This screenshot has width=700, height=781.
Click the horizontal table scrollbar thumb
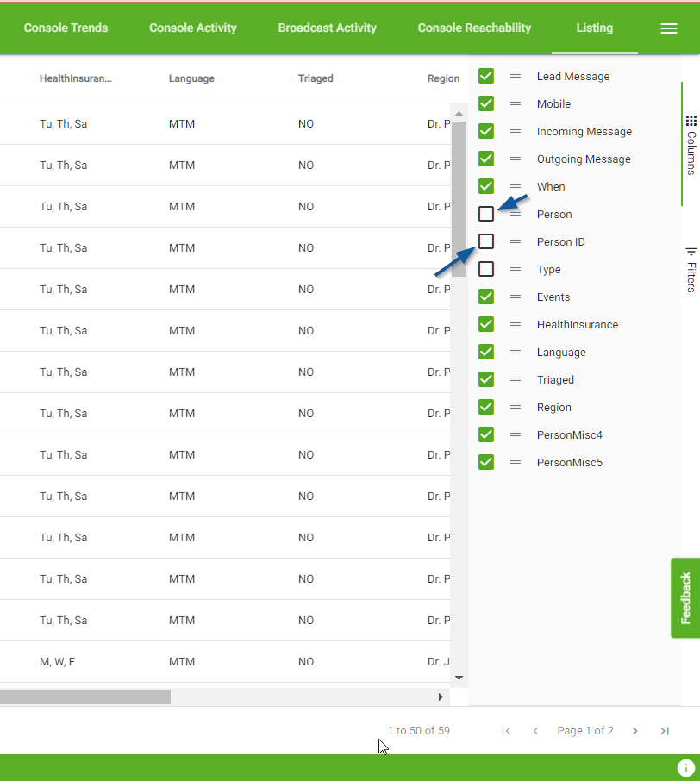coord(85,697)
